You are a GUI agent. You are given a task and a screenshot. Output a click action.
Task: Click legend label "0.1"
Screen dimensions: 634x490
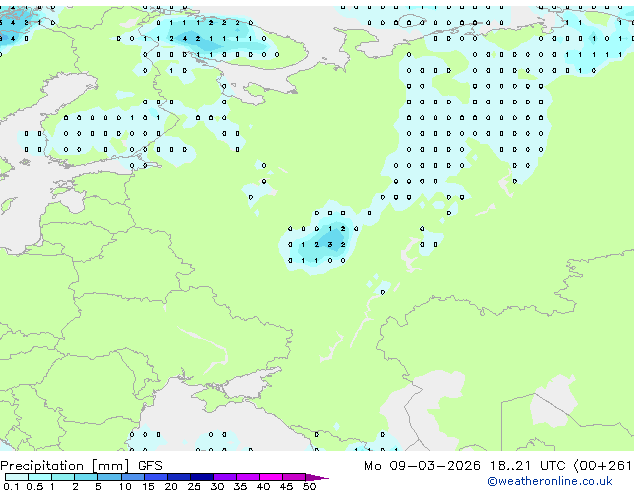[x=11, y=486]
